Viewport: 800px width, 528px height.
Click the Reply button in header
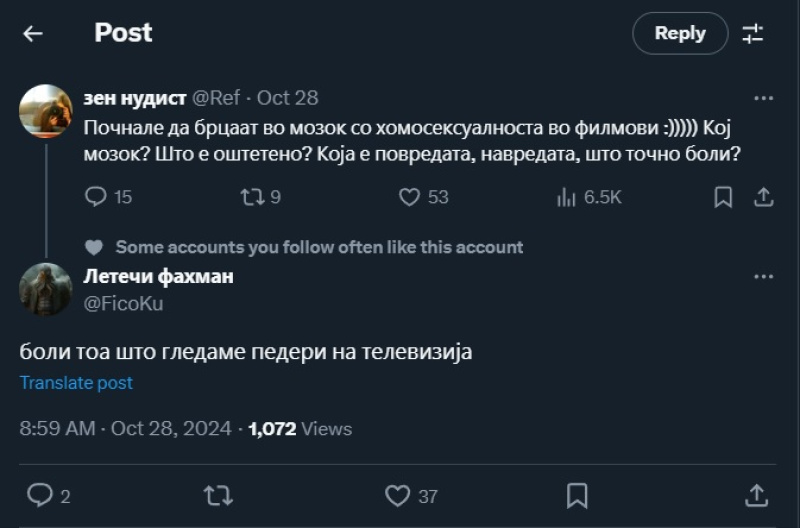click(680, 33)
